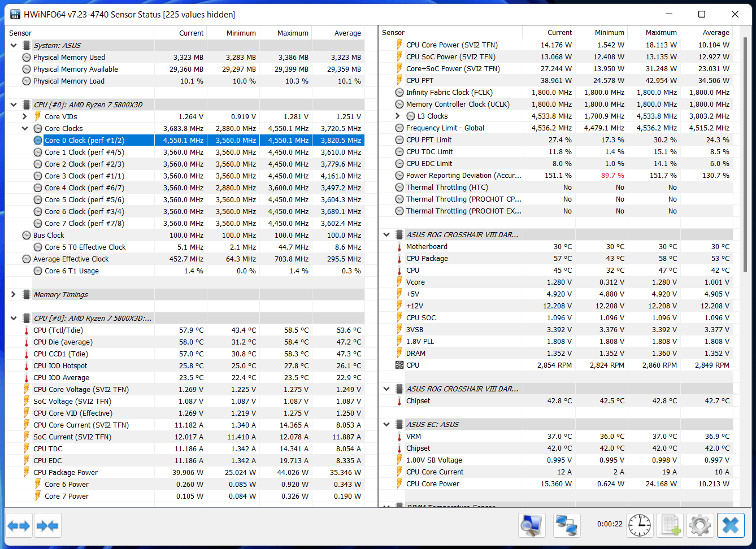Collapse the ASUS EC: ASUS group
Viewport: 756px width, 549px height.
[x=386, y=424]
